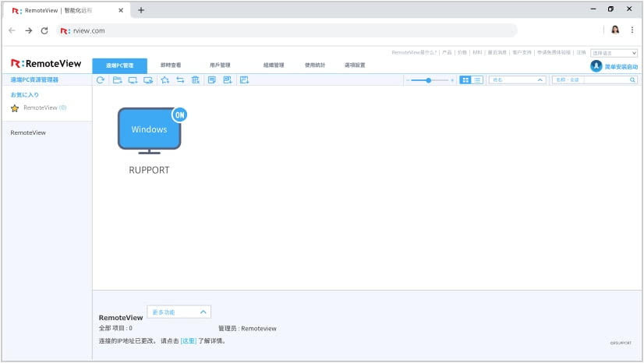Click the [这里] link in the IP notice
The image size is (644, 363).
pos(189,341)
